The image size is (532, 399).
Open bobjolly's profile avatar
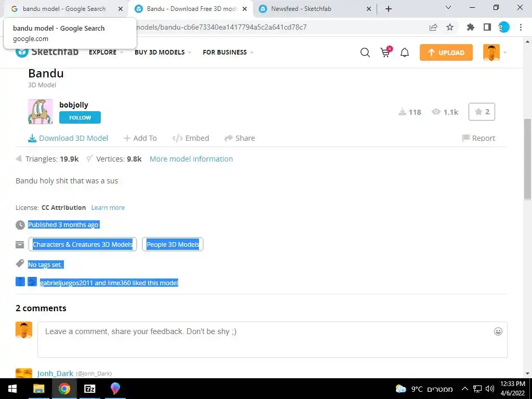(41, 112)
